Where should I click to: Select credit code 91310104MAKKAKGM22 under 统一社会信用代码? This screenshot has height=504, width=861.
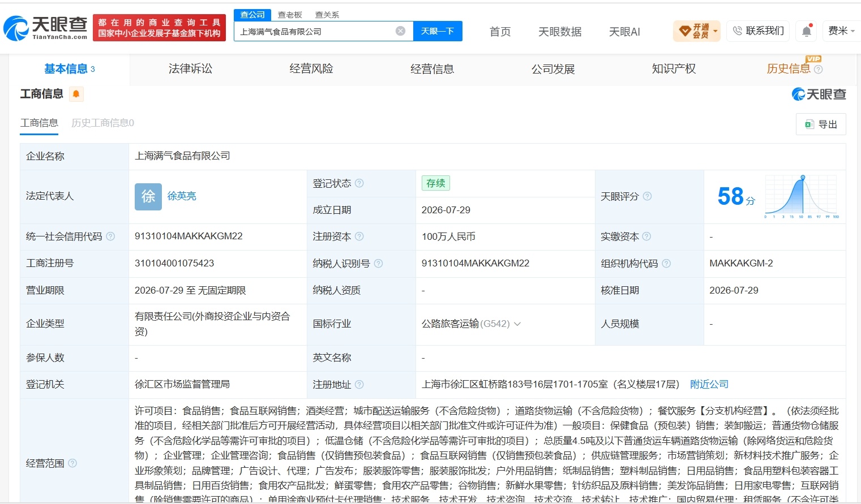click(189, 236)
